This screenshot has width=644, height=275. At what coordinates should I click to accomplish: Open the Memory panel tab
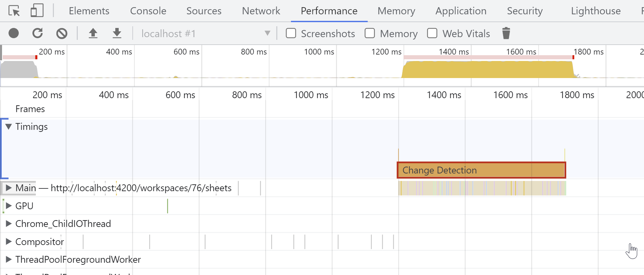[x=396, y=11]
